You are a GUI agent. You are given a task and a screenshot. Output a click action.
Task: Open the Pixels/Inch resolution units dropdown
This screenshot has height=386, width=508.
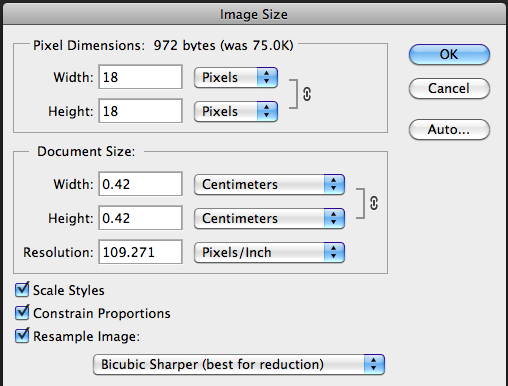pos(269,252)
